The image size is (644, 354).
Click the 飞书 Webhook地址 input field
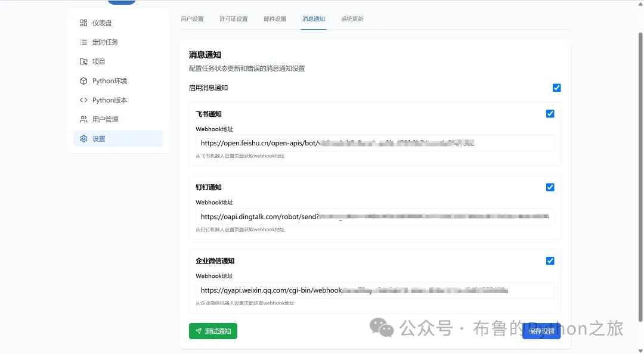374,143
